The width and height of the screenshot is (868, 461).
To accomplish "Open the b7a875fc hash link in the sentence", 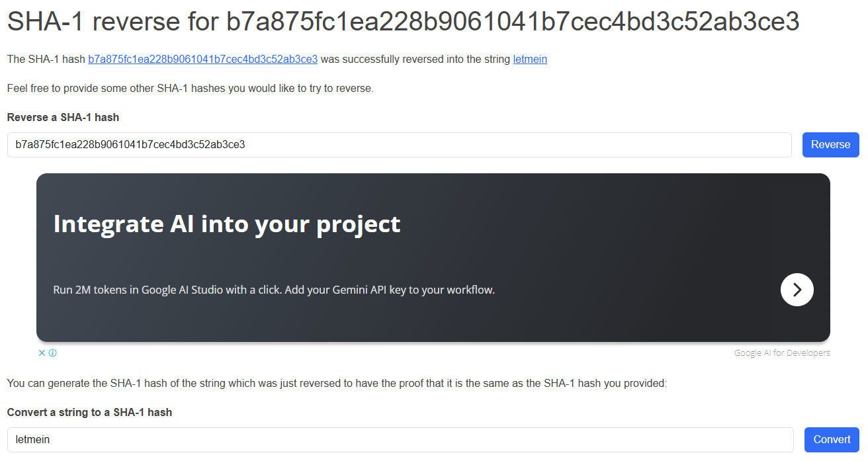I will [x=202, y=59].
